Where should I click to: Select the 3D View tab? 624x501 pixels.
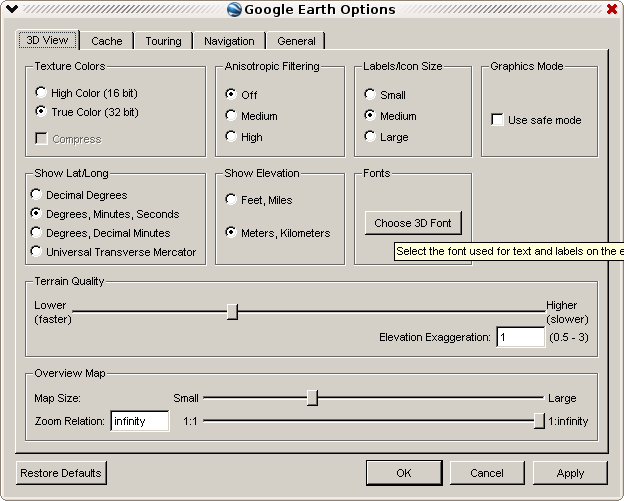[47, 40]
